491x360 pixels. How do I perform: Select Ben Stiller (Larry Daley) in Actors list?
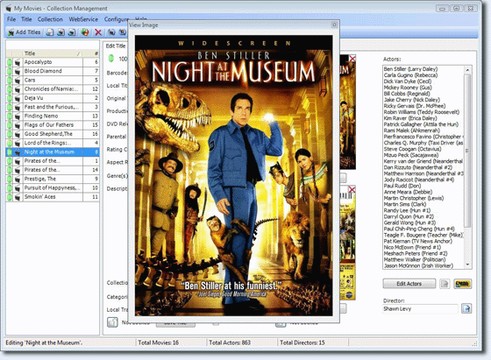(411, 69)
